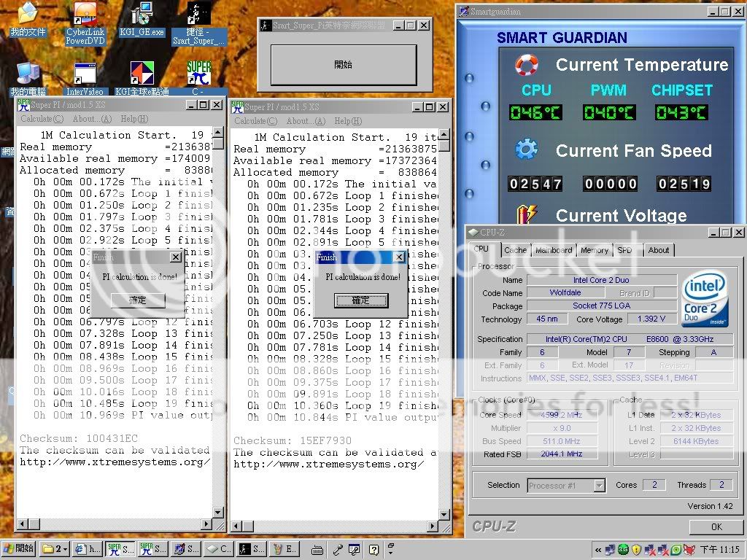Confirm the right 'PI calculation is done' dialog
The image size is (747, 560).
(x=360, y=300)
